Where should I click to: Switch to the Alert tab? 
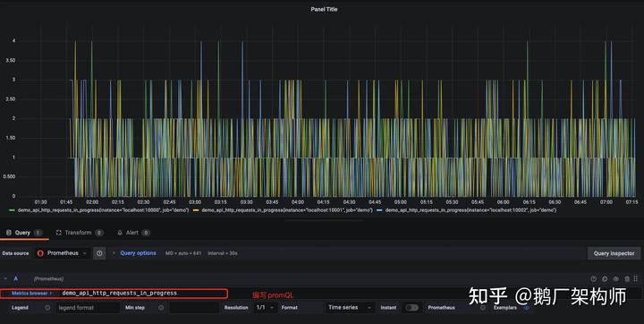click(x=133, y=233)
